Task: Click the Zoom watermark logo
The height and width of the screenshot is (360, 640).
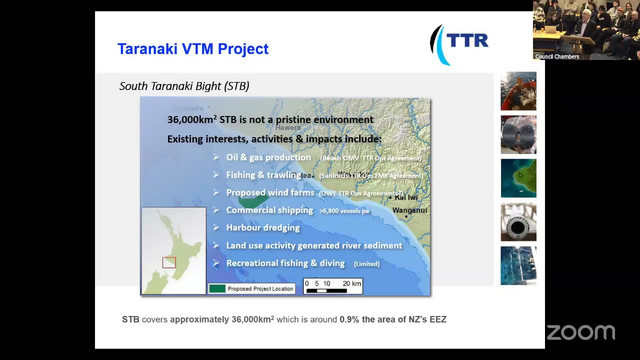Action: (x=581, y=332)
